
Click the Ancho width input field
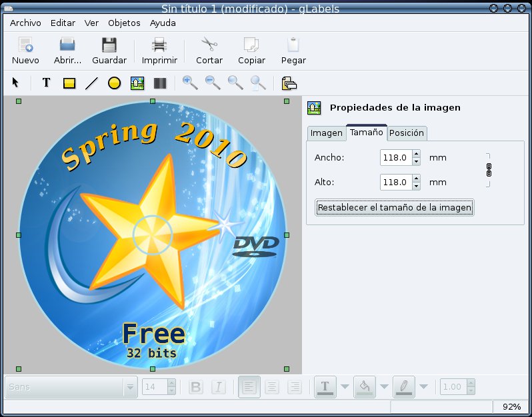pos(395,158)
